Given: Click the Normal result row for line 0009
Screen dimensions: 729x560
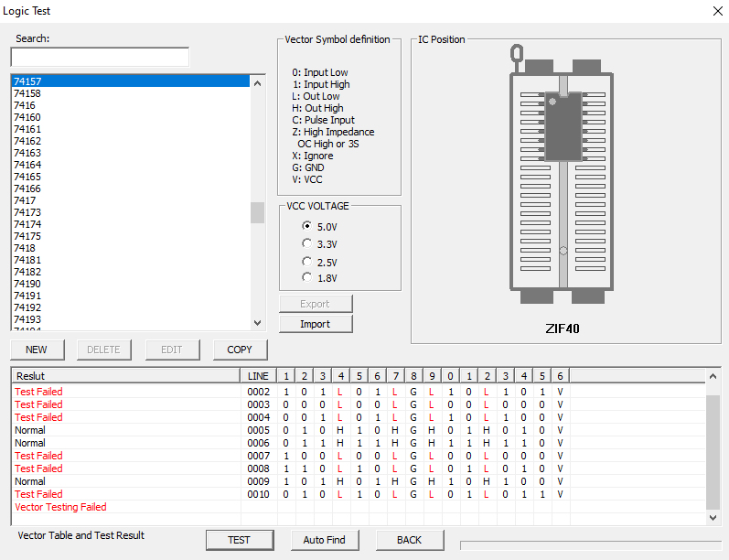Looking at the screenshot, I should point(359,481).
